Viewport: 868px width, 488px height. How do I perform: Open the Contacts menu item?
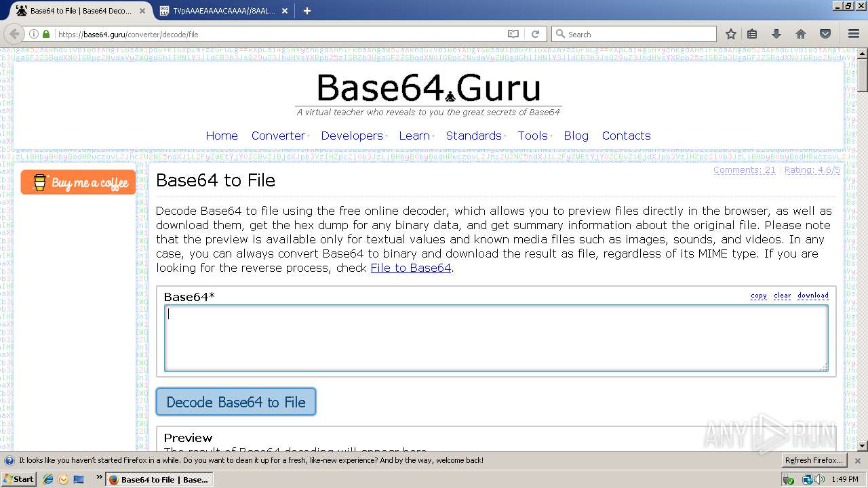point(627,136)
